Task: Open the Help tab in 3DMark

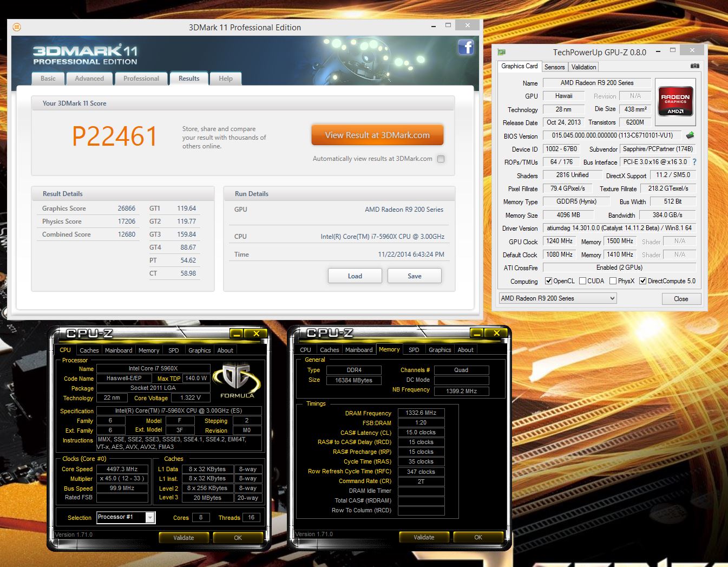Action: coord(226,79)
